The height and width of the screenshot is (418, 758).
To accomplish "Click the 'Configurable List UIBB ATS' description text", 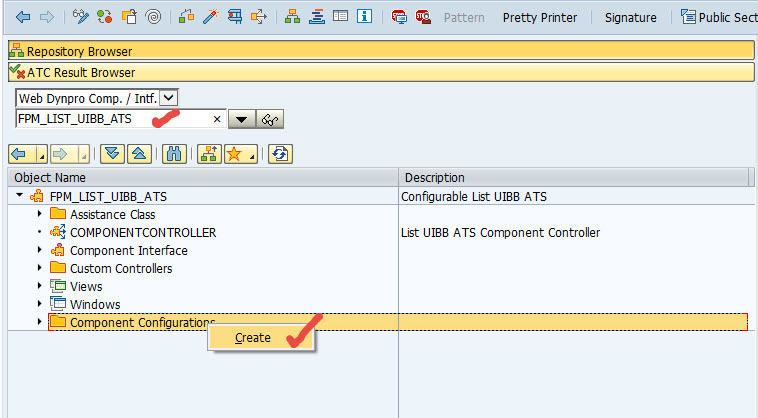I will [474, 197].
